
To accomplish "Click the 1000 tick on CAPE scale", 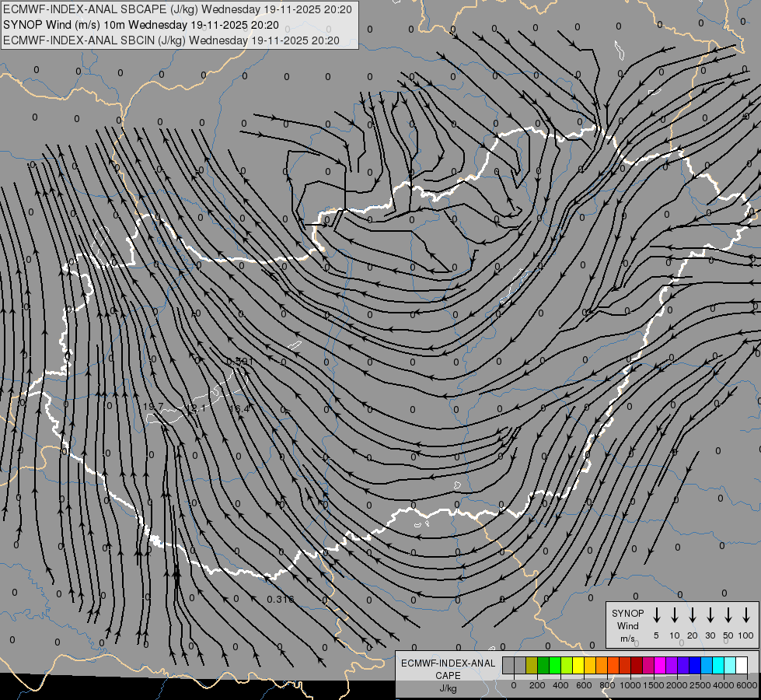I will 630,685.
